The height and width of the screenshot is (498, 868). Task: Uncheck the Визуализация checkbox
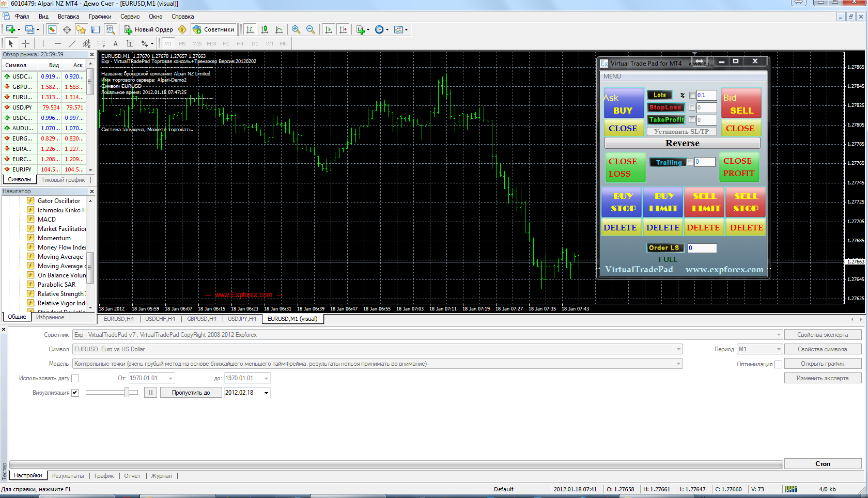coord(75,393)
